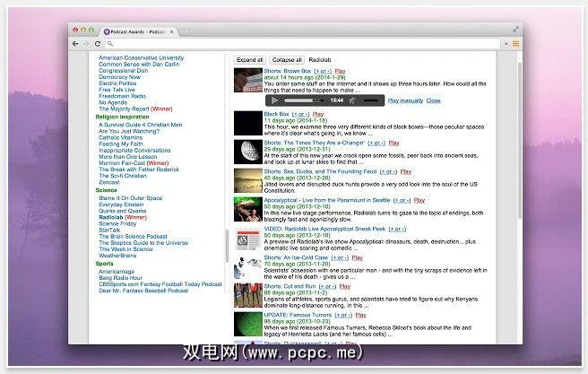Select the Podcast Awards browser tab

coord(137,32)
